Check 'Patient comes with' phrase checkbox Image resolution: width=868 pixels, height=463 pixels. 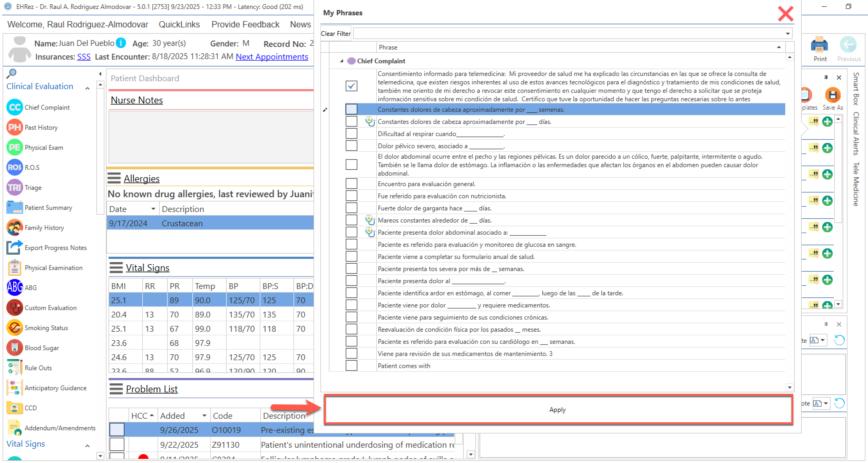351,365
